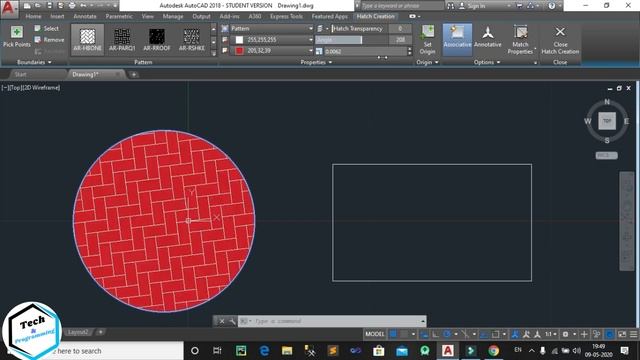
Task: Open the Manage ribbon tab
Action: 173,16
